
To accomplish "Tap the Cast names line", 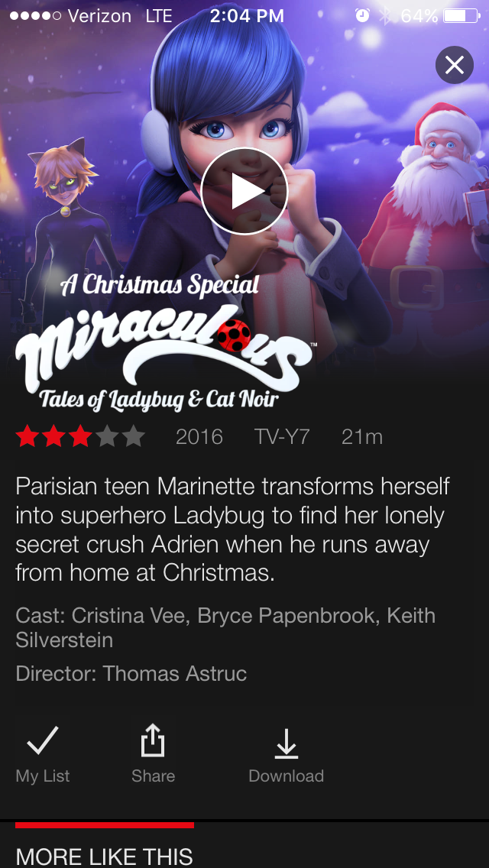I will tap(225, 628).
